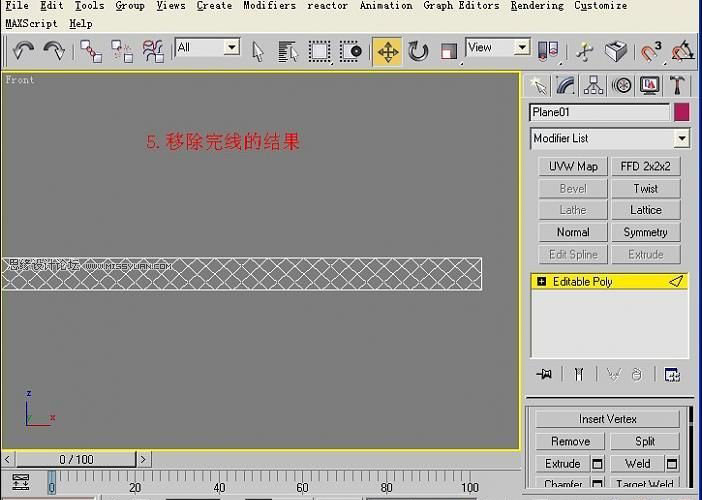The height and width of the screenshot is (500, 702).
Task: Toggle the Angle Snap icon
Action: pyautogui.click(x=683, y=51)
